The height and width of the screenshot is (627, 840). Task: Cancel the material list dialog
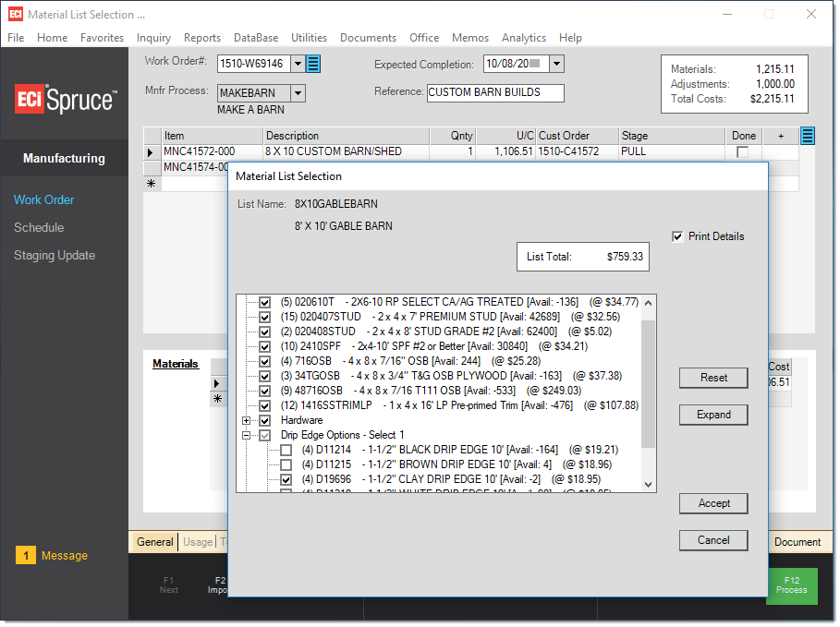pyautogui.click(x=713, y=540)
